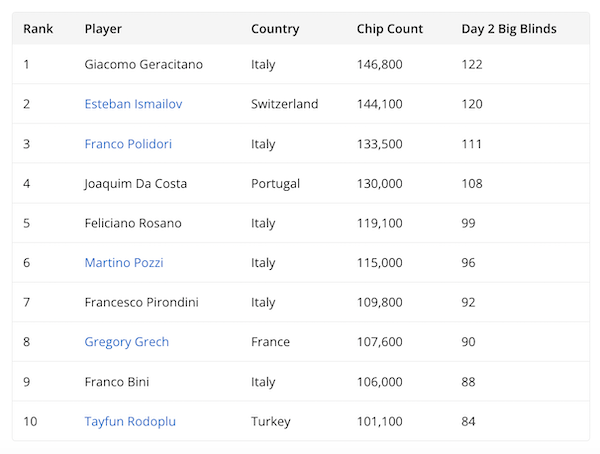Open Franco Polidori player profile
The image size is (600, 454).
(128, 144)
